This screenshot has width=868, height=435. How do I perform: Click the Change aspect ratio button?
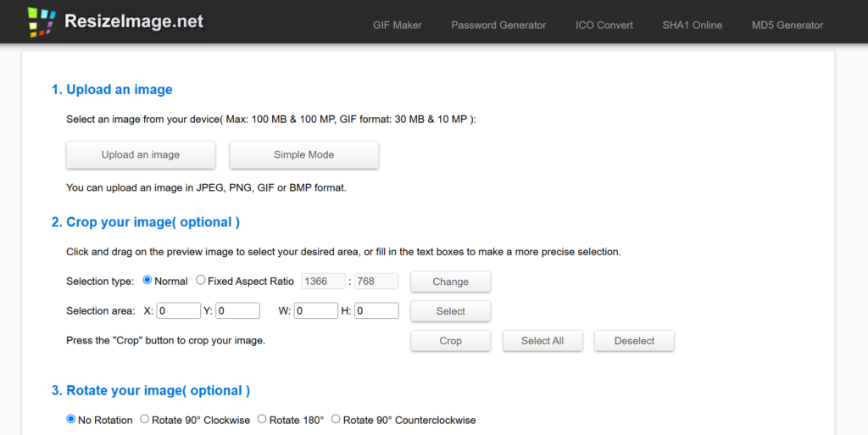[451, 282]
